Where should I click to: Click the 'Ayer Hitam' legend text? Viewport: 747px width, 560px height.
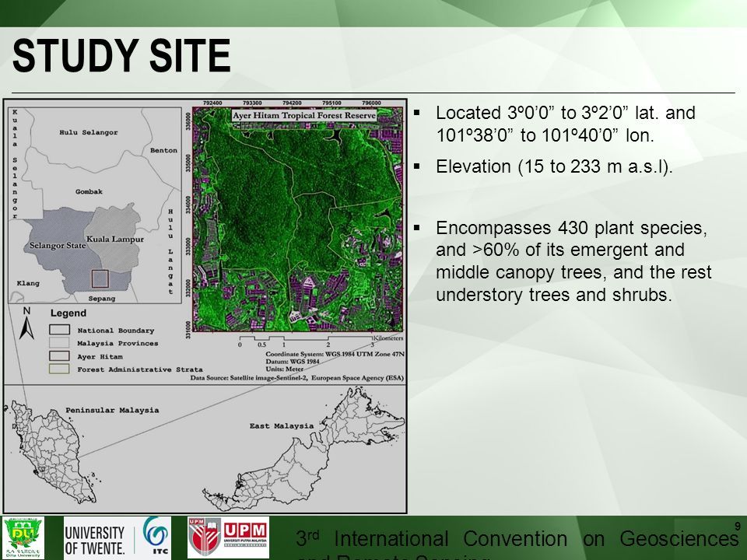[x=100, y=357]
